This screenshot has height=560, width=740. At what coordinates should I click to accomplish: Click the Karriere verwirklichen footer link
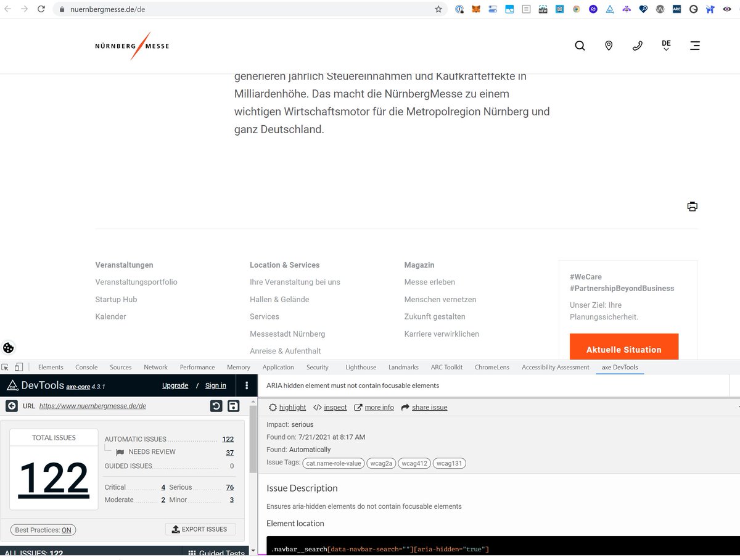tap(442, 334)
